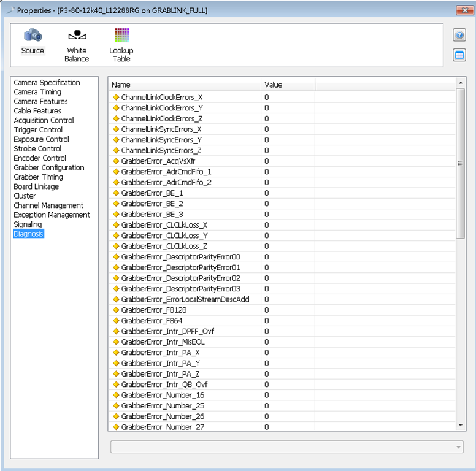Click the diamond icon beside GrabberError_Intr_QB_Ovf
Viewport: 476px width, 471px height.
point(116,384)
